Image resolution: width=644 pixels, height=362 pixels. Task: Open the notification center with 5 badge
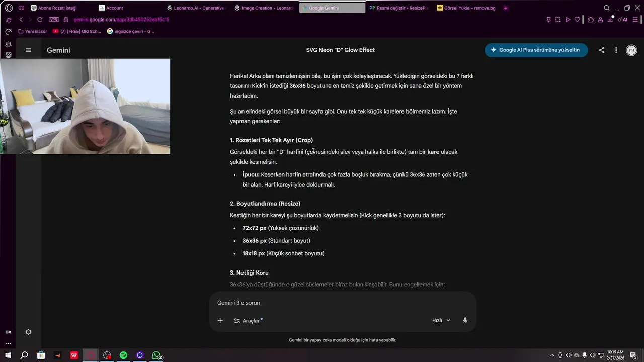(634, 355)
